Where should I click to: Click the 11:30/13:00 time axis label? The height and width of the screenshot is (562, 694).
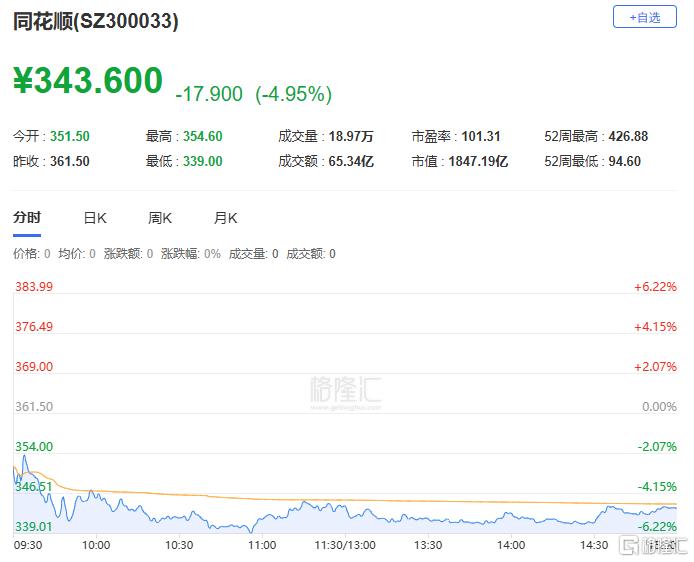(x=345, y=545)
